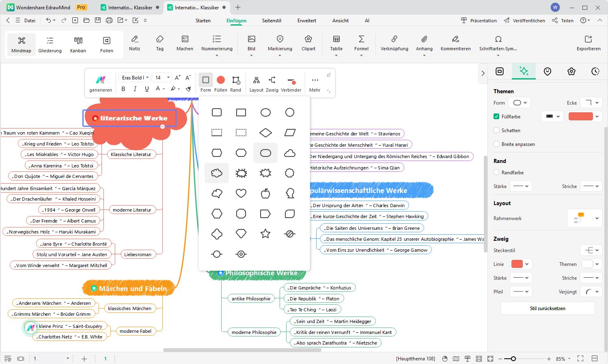608x364 pixels.
Task: Click the Stil zurücksetzen button
Action: (x=548, y=308)
